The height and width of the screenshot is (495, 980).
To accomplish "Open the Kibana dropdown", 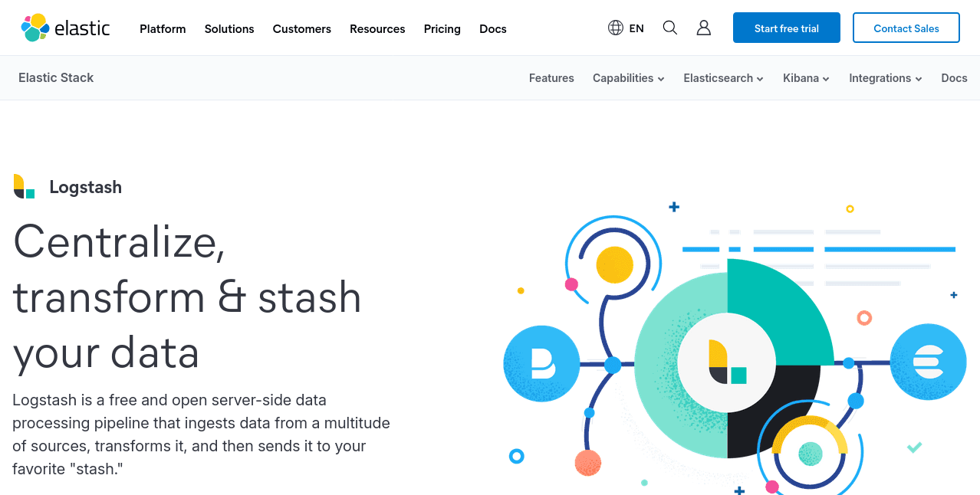I will [x=806, y=78].
